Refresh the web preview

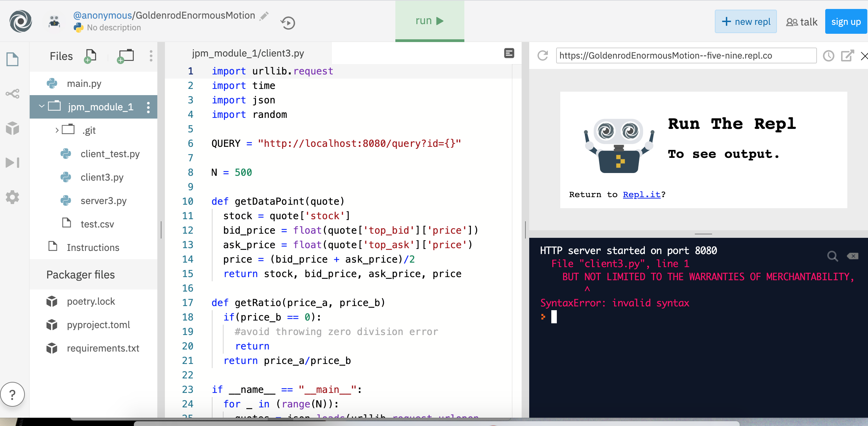tap(543, 55)
